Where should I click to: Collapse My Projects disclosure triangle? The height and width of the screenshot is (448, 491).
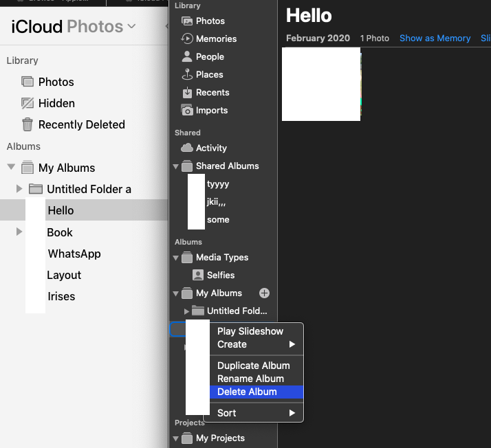coord(176,438)
